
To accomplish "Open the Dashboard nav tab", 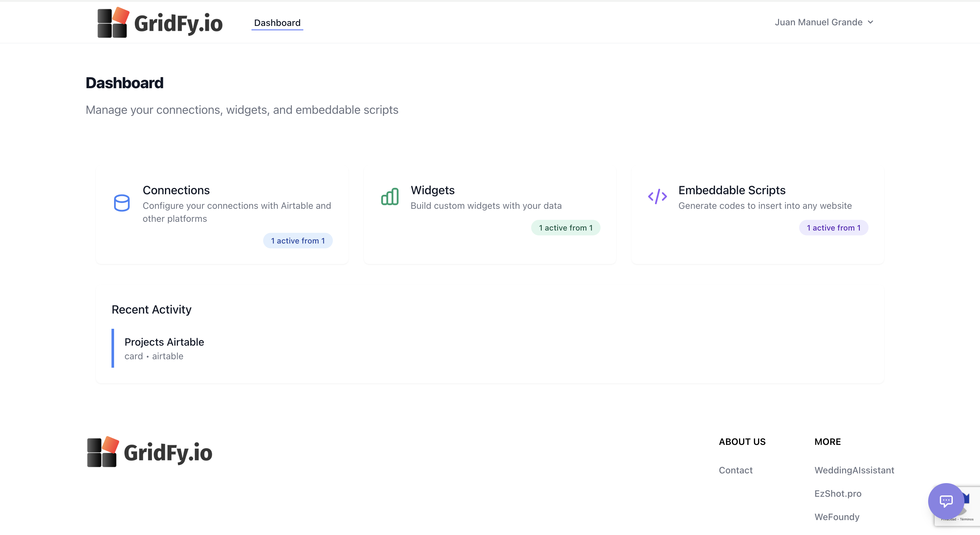I will [x=277, y=23].
